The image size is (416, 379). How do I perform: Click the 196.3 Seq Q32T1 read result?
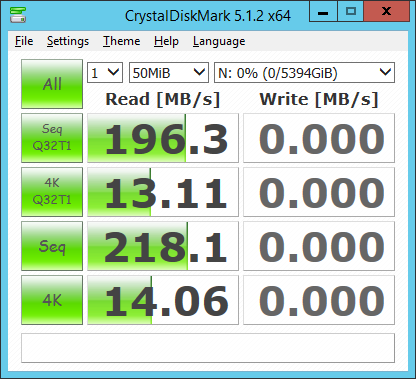(163, 138)
